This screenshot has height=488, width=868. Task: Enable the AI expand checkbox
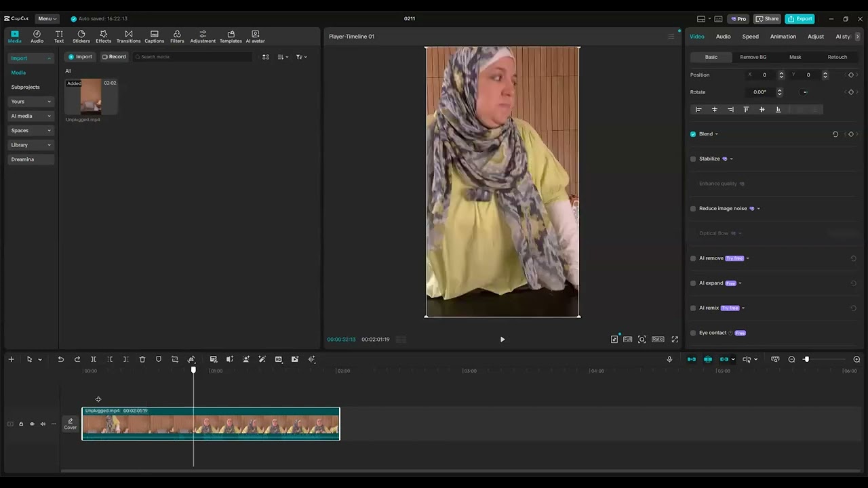pos(693,283)
